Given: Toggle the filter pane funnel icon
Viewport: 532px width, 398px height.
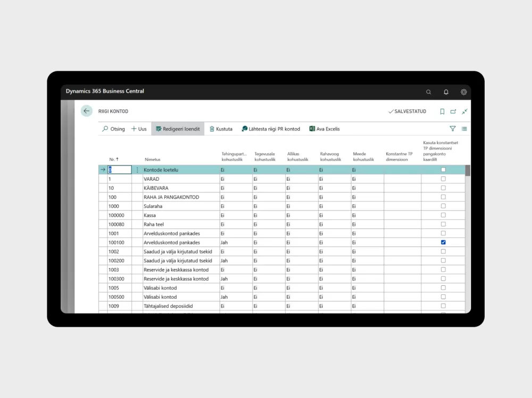Looking at the screenshot, I should pos(453,129).
